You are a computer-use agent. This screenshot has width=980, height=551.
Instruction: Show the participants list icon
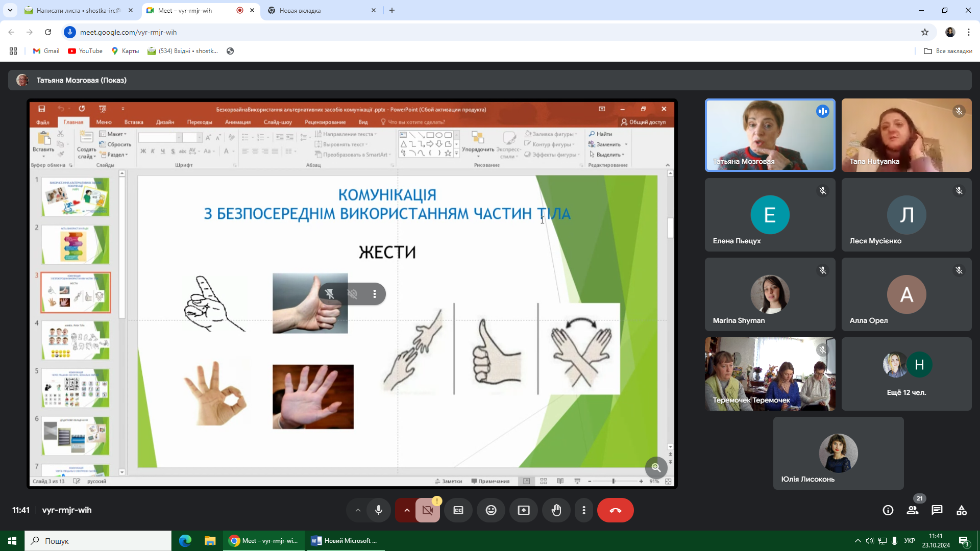(x=913, y=510)
